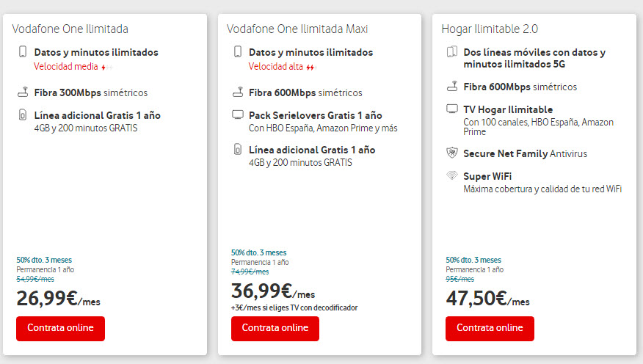The image size is (643, 364).
Task: Click SIM icon in Vodafone One Ilimitada Maxi card
Action: [x=237, y=150]
